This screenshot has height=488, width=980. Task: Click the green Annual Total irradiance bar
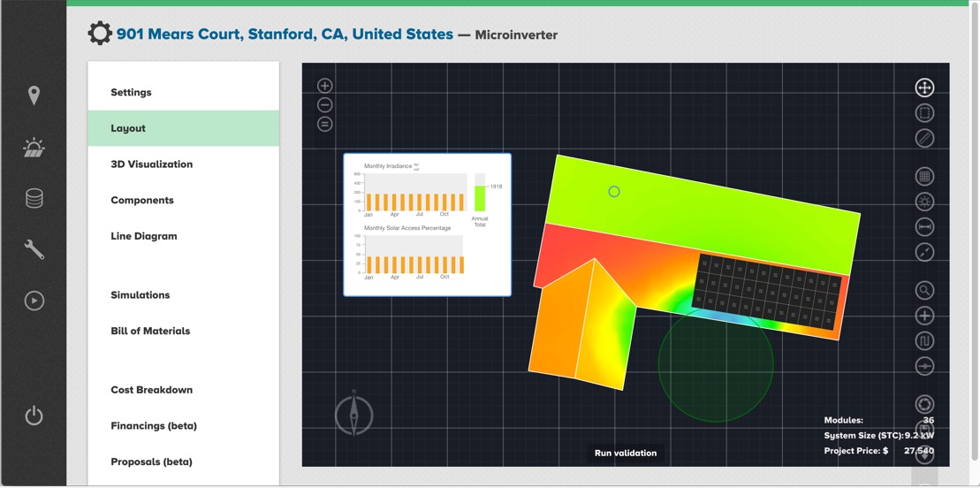click(x=480, y=198)
